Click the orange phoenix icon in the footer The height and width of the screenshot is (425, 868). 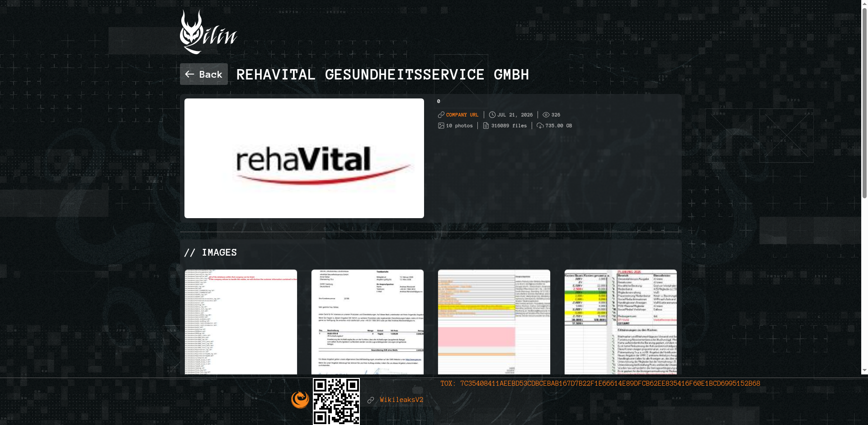pos(300,399)
